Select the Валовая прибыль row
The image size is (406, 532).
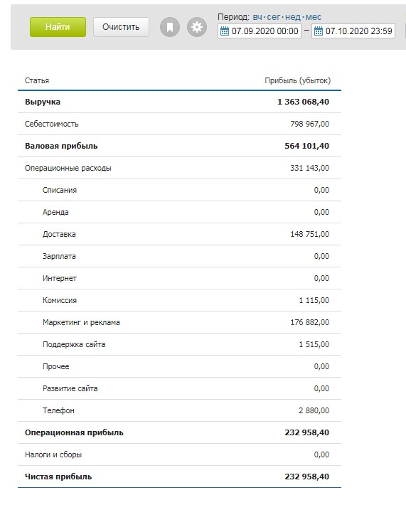[x=179, y=146]
